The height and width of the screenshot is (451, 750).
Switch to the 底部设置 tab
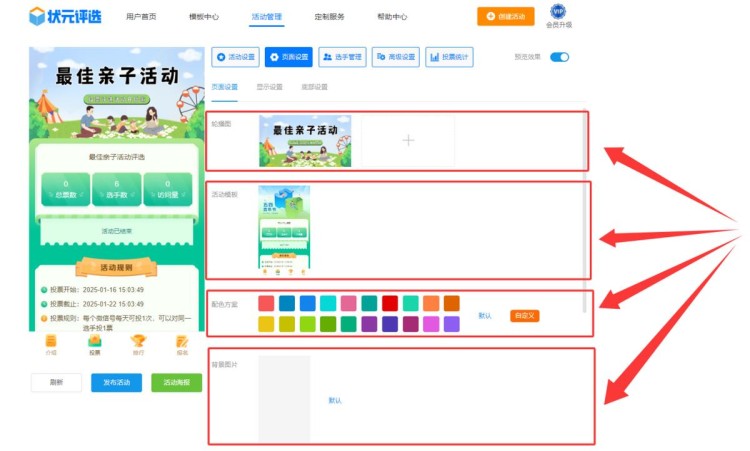(x=314, y=87)
